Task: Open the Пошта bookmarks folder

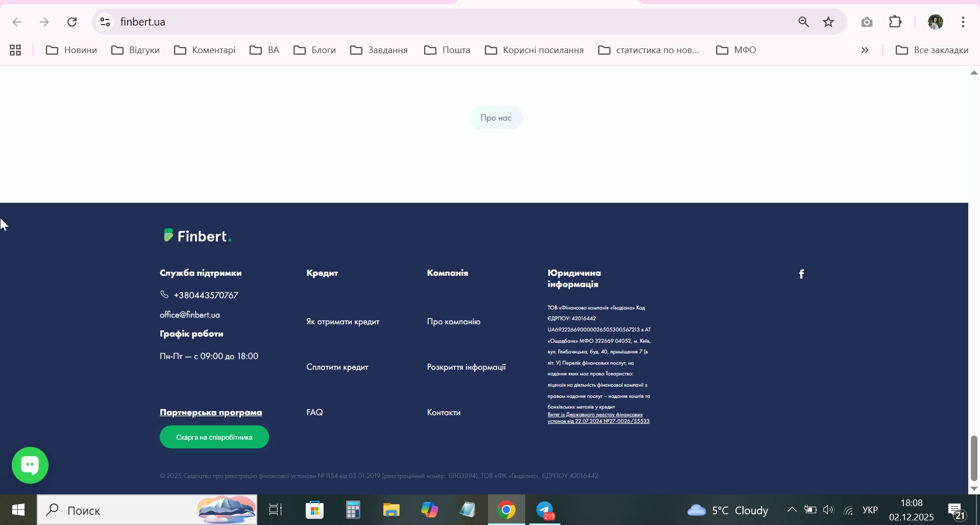Action: click(447, 50)
